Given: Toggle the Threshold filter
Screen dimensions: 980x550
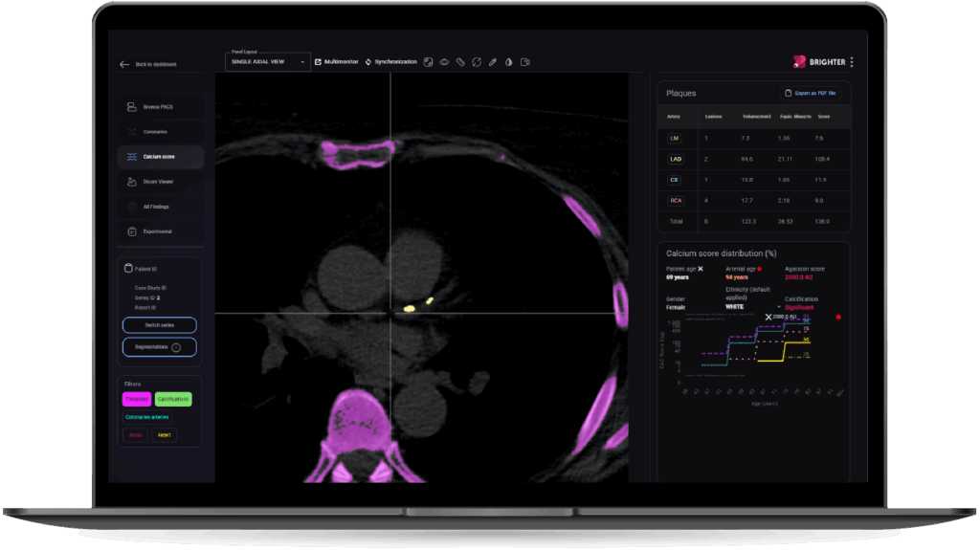Looking at the screenshot, I should pos(136,399).
